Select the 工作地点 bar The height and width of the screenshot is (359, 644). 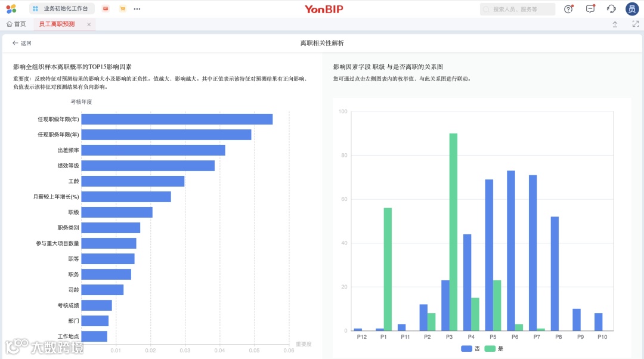(94, 336)
